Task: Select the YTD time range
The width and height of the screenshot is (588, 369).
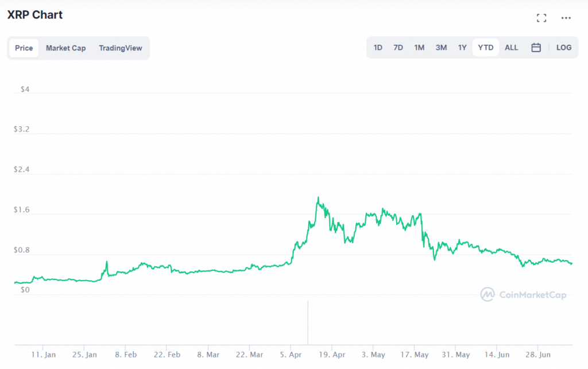Action: click(x=486, y=48)
